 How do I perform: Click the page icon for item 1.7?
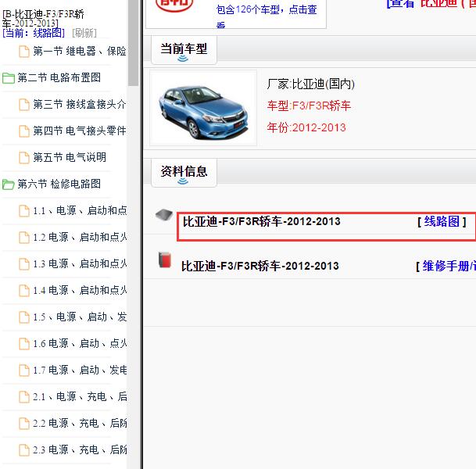click(x=24, y=371)
